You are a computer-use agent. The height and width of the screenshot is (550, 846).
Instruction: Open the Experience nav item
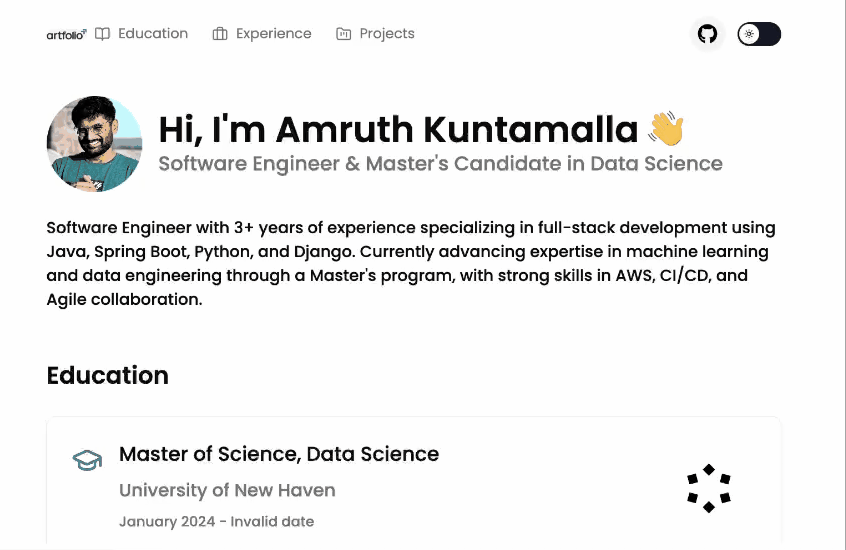coord(262,34)
